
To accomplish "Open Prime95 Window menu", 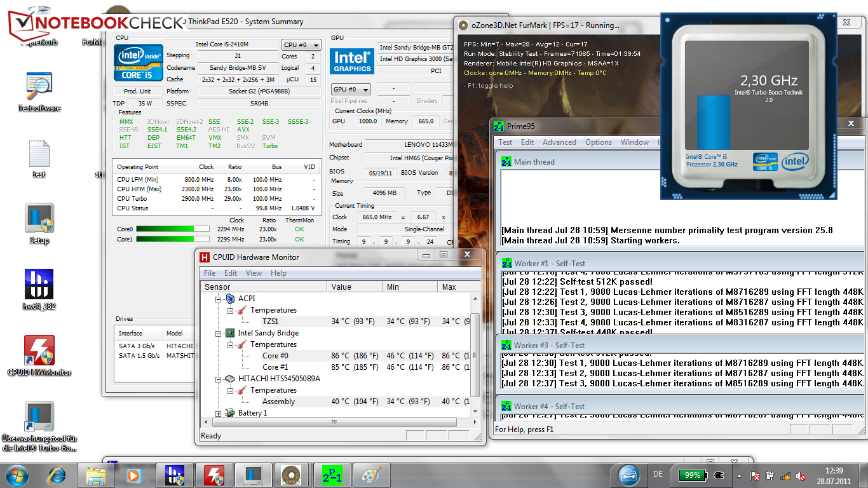I will tap(635, 142).
